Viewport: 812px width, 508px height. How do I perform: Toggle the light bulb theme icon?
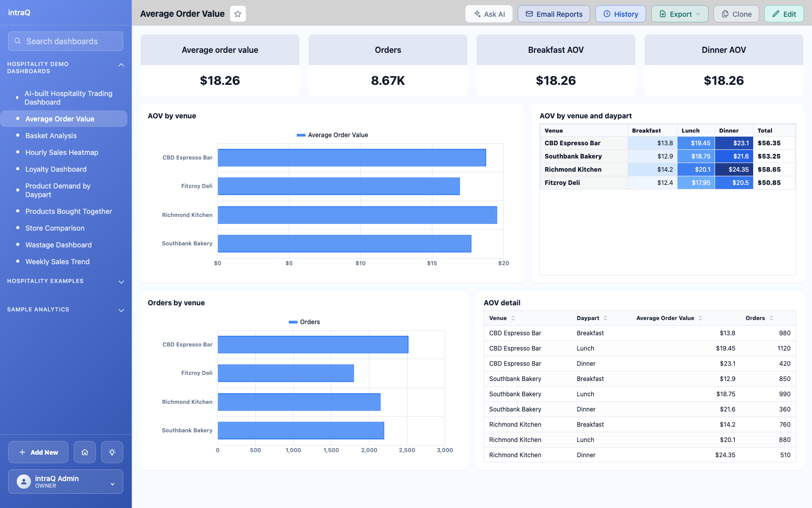tap(112, 452)
